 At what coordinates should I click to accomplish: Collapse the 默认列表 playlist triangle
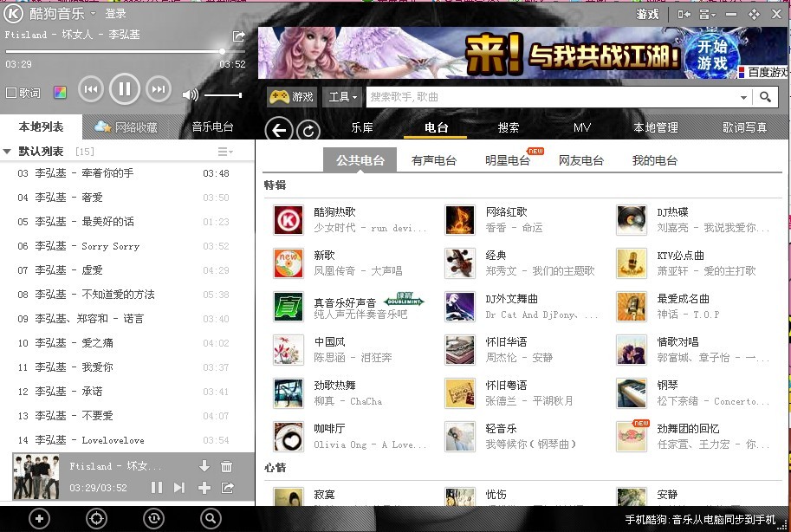[x=7, y=152]
